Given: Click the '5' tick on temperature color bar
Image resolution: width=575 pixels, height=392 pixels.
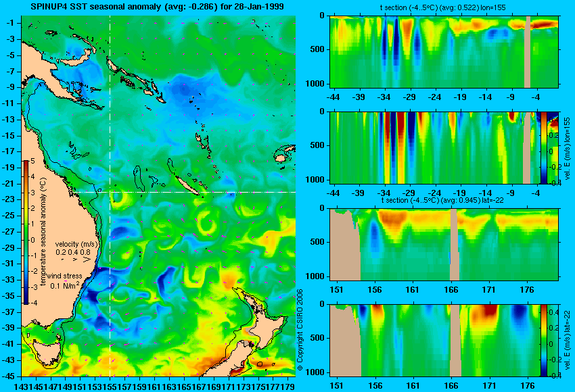Looking at the screenshot, I should point(32,162).
